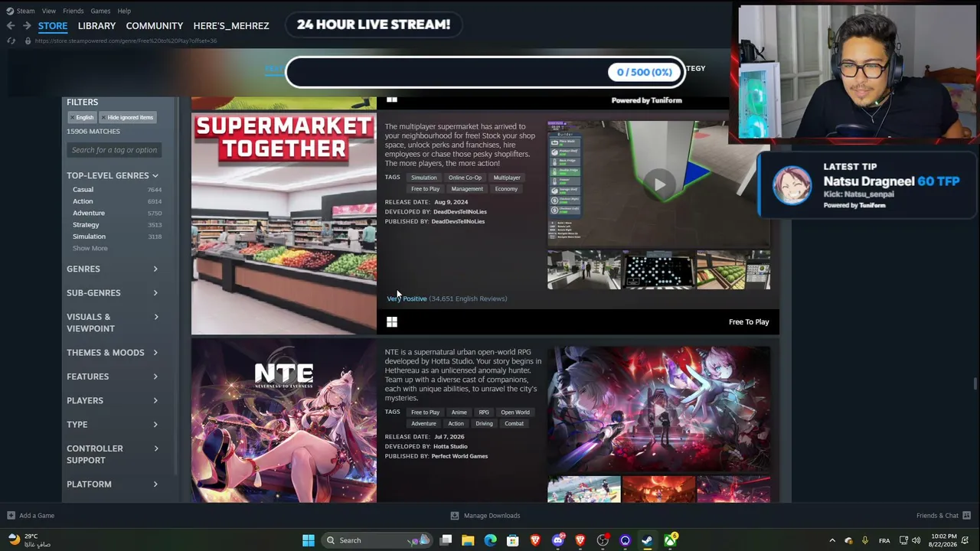Expand the Type filter section
This screenshot has width=980, height=551.
pyautogui.click(x=113, y=425)
